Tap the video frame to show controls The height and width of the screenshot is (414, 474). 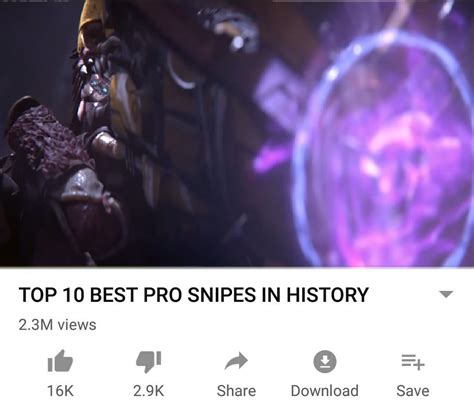coord(237,133)
